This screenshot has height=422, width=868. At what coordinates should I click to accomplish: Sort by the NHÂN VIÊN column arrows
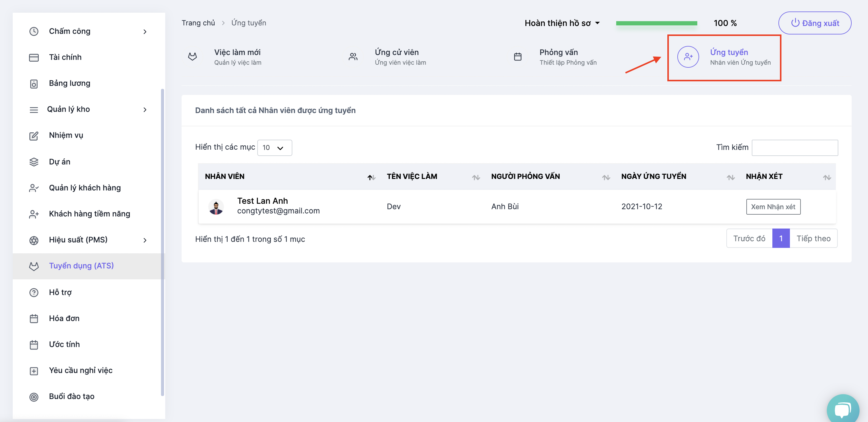(x=371, y=177)
